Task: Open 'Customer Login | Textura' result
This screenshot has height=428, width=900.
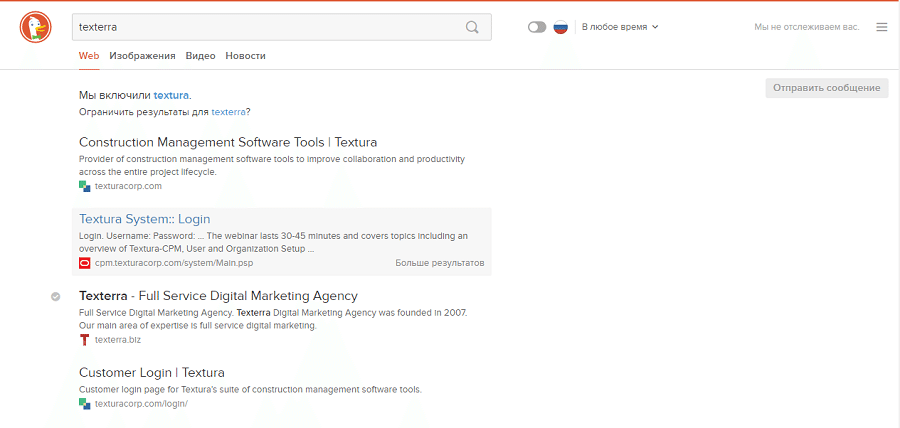Action: (x=151, y=373)
